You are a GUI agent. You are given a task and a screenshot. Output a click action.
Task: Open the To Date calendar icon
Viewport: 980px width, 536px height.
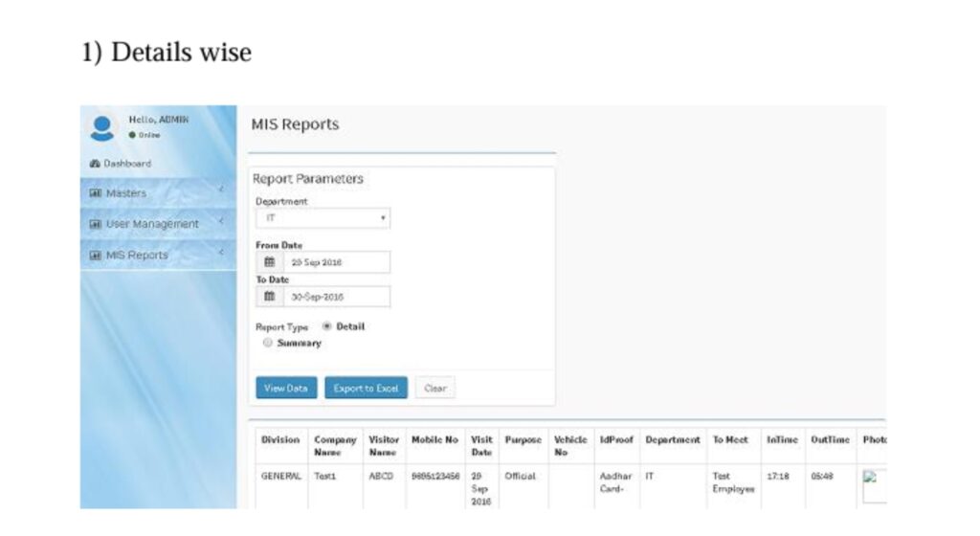[270, 297]
